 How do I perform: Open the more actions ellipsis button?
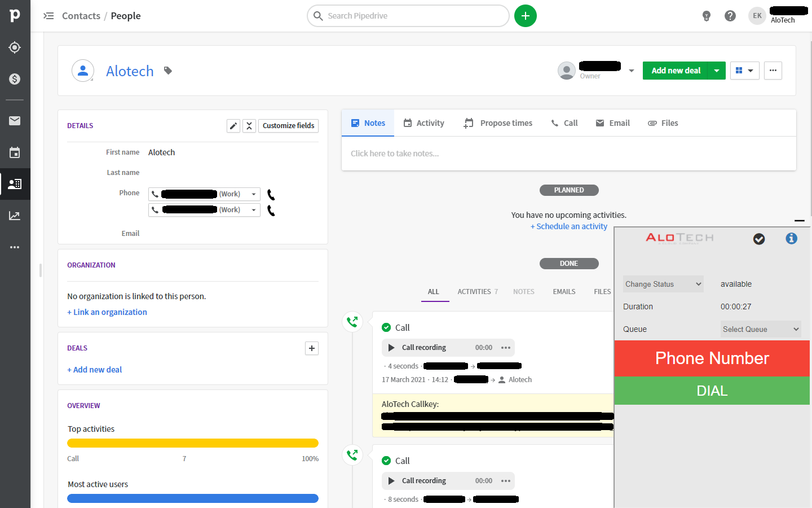773,71
